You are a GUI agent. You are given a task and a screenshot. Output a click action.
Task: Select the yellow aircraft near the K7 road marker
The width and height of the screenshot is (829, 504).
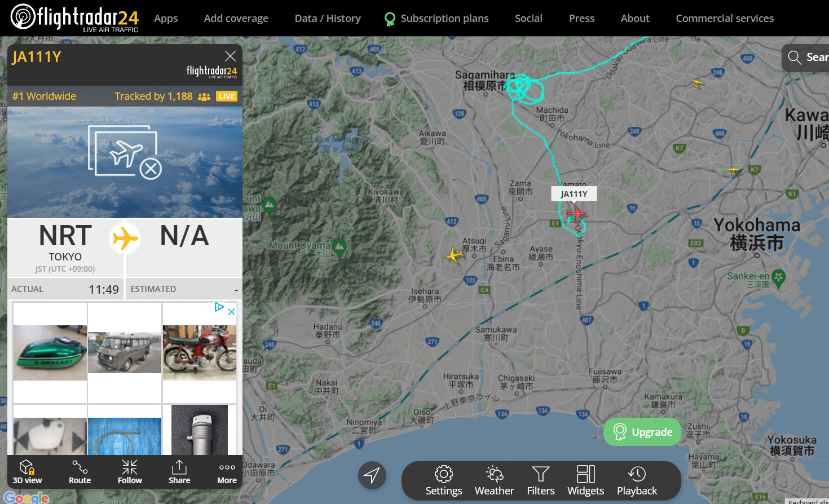tap(733, 170)
